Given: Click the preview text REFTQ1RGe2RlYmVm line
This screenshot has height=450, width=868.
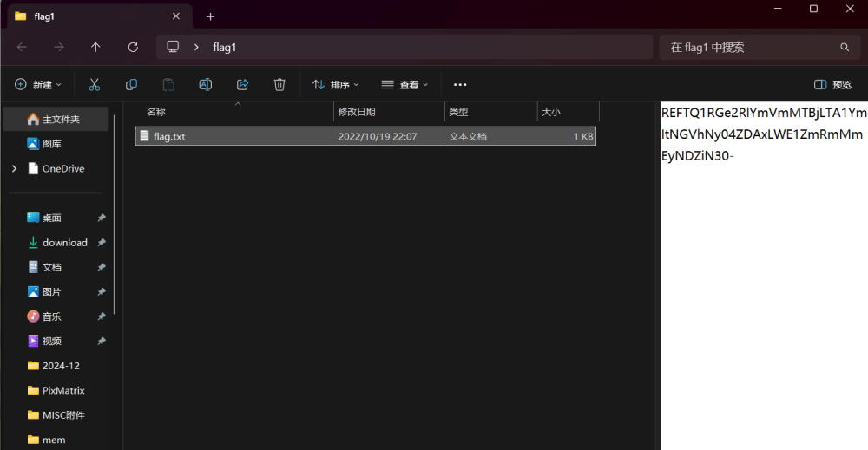Looking at the screenshot, I should point(765,113).
